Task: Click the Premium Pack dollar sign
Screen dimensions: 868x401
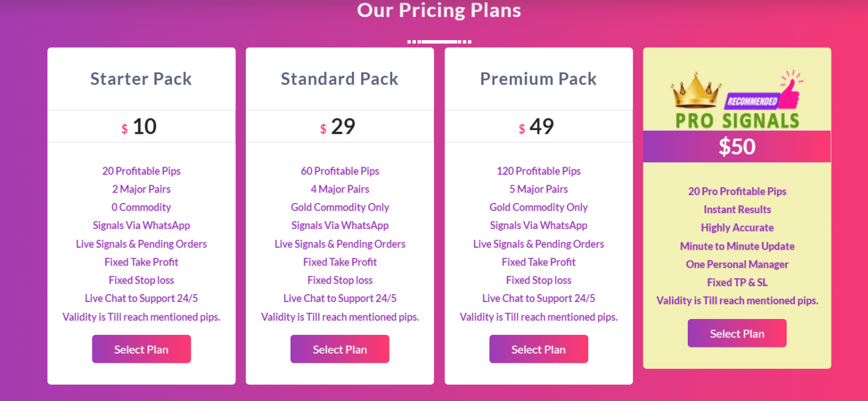Action: click(521, 129)
